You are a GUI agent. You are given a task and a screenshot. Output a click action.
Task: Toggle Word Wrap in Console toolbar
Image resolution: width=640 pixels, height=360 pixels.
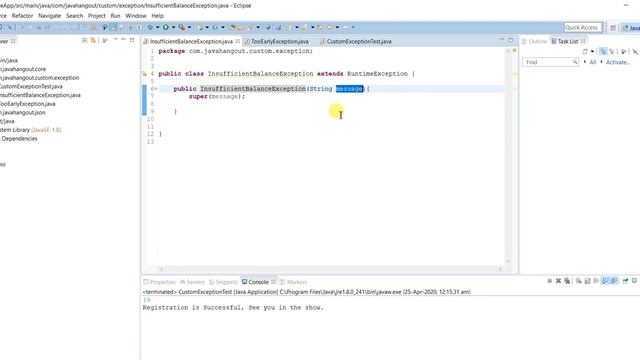click(596, 281)
